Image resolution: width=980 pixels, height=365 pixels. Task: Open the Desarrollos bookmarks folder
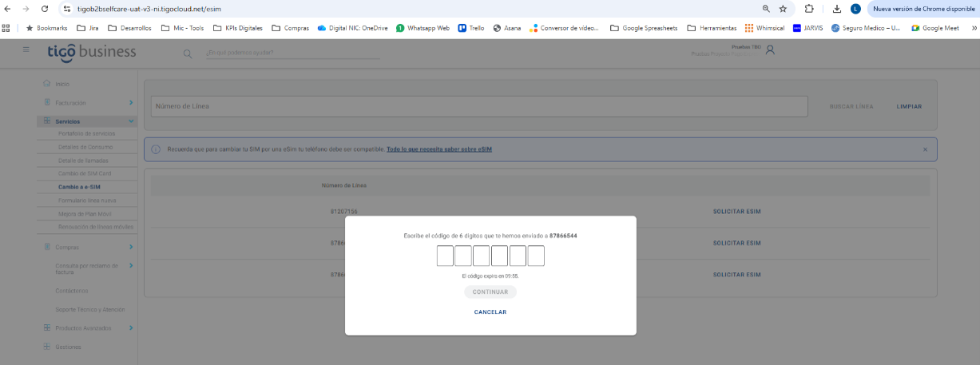click(x=129, y=27)
